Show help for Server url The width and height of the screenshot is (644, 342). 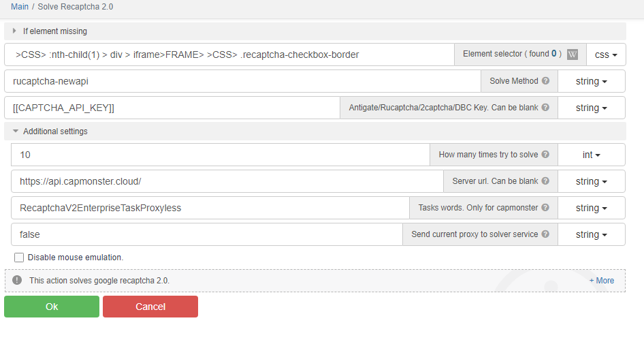545,181
